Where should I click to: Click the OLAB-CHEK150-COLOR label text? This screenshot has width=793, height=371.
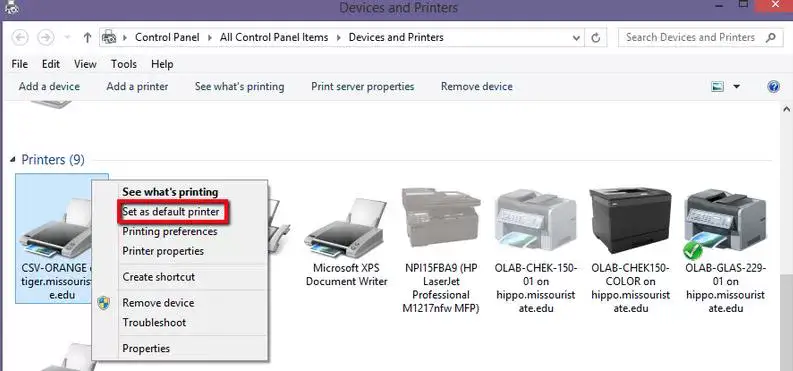630,288
